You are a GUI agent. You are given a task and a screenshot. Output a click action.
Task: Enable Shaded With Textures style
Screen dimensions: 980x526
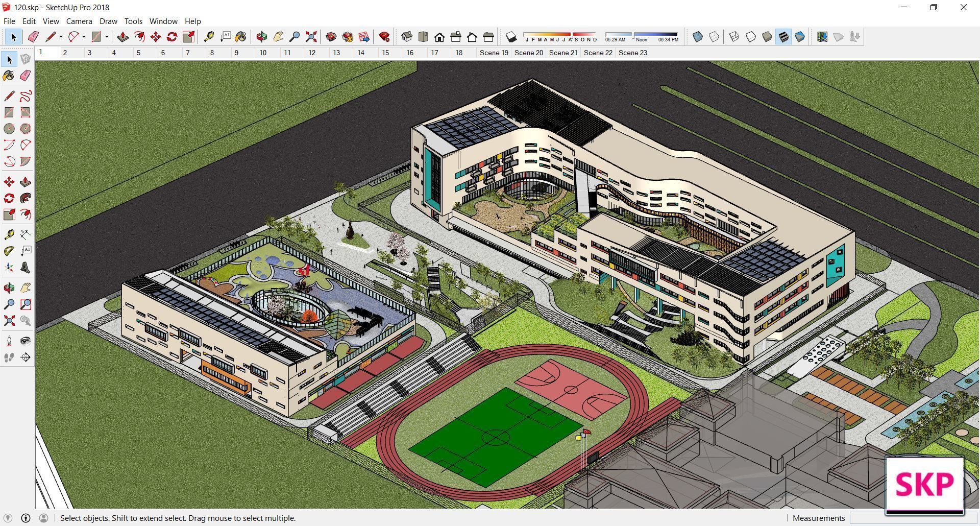pos(783,37)
